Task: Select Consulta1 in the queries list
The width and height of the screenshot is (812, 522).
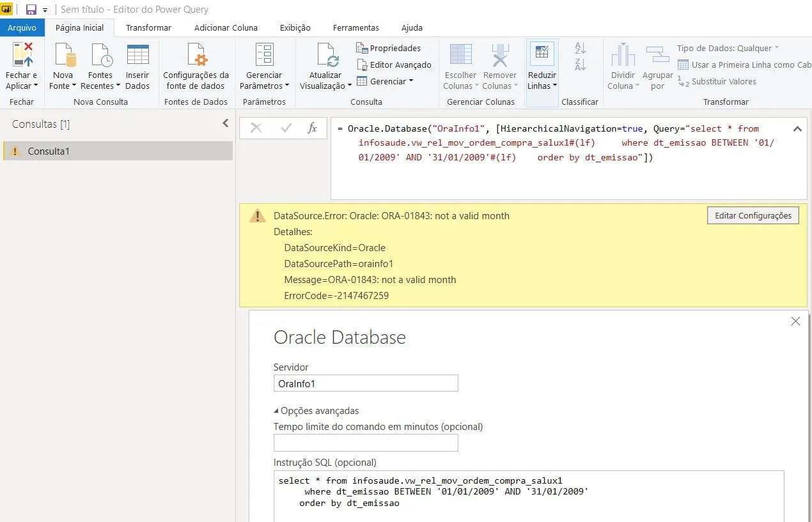Action: (x=49, y=151)
